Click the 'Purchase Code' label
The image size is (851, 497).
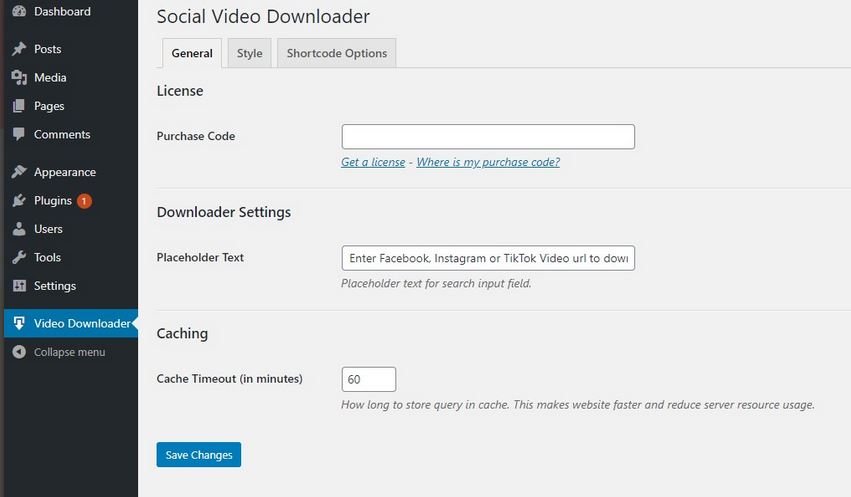(x=196, y=136)
